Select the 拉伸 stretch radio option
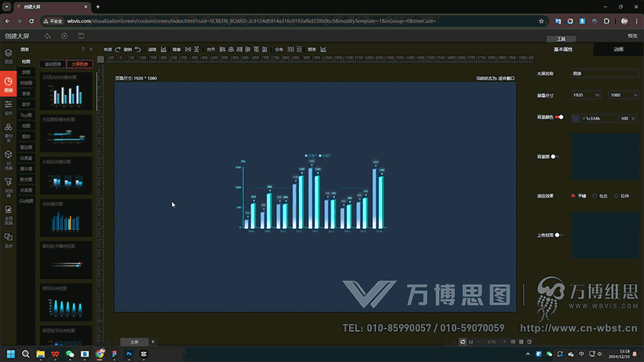 [x=616, y=196]
